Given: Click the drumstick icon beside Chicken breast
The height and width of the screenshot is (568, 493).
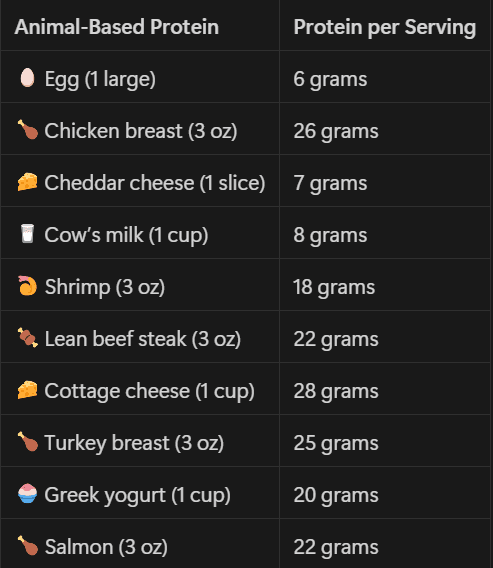Looking at the screenshot, I should (28, 130).
